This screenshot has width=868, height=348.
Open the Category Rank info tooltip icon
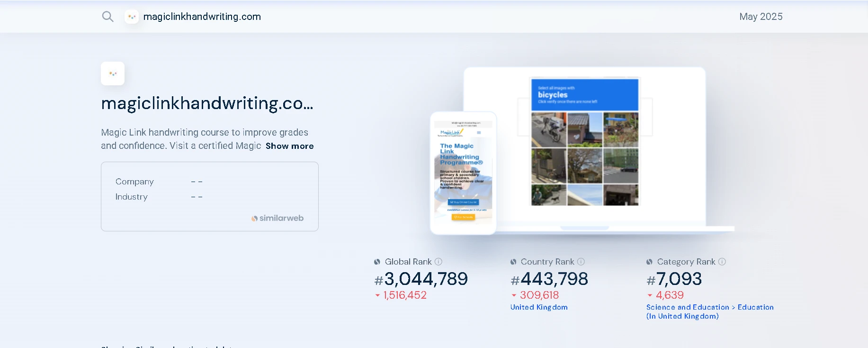point(722,262)
